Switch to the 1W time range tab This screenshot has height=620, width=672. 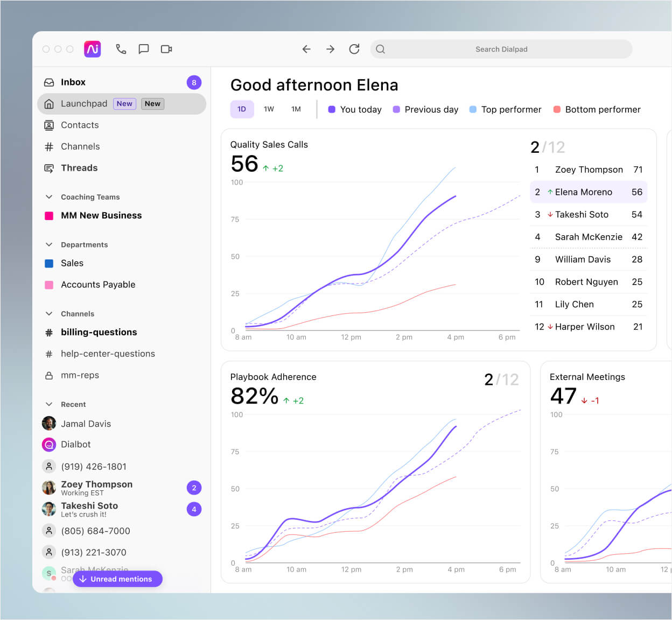point(269,109)
